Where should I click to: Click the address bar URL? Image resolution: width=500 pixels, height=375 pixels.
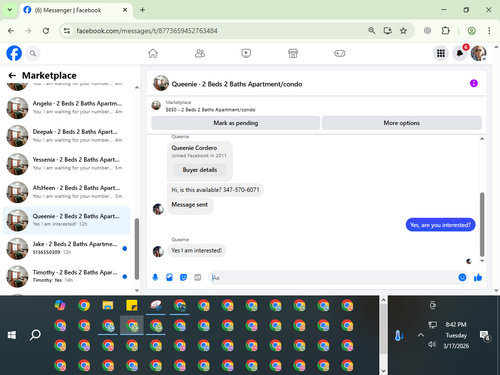[x=147, y=31]
